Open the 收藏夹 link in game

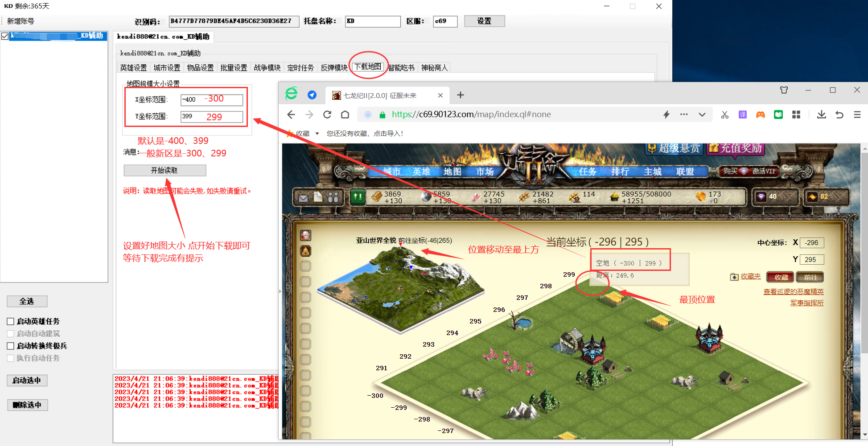(x=751, y=277)
